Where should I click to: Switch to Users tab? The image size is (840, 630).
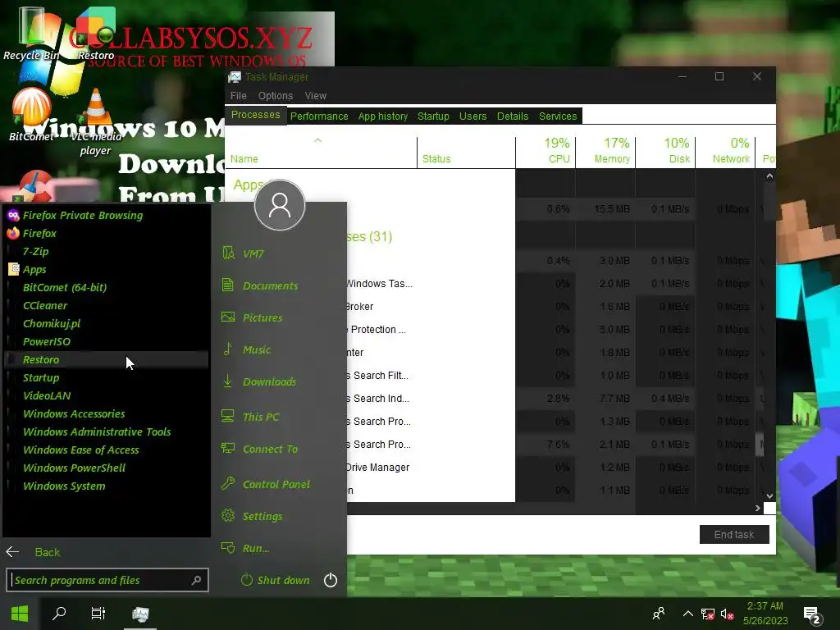point(473,116)
